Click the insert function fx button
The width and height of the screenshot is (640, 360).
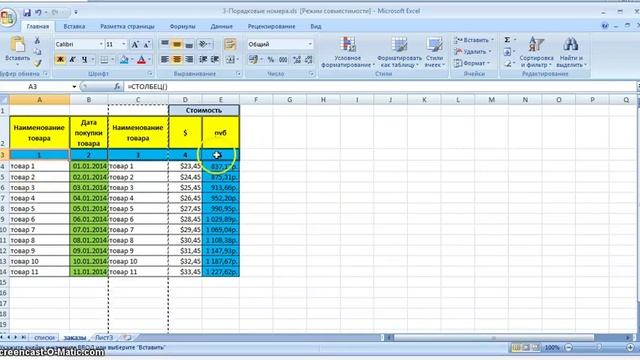(117, 87)
